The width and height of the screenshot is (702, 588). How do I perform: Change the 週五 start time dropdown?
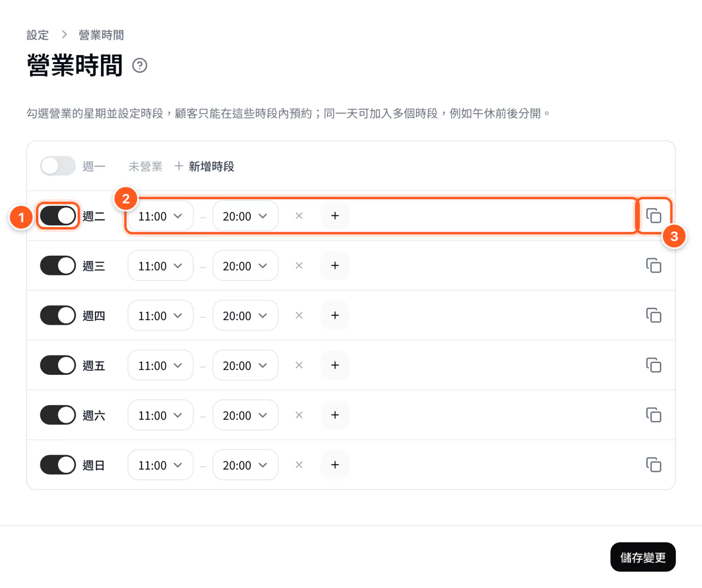click(x=161, y=365)
